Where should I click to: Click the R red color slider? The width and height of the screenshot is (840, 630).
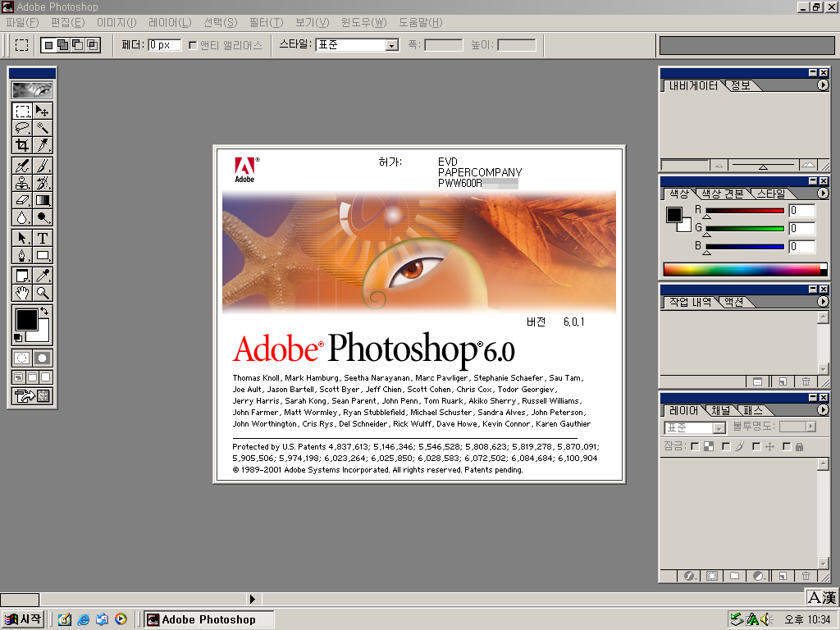click(x=745, y=211)
